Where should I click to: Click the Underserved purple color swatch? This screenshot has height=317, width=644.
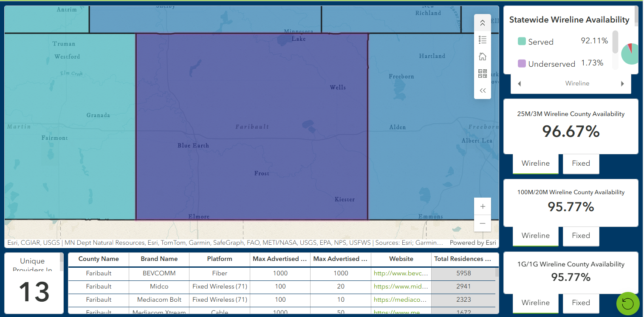(522, 64)
